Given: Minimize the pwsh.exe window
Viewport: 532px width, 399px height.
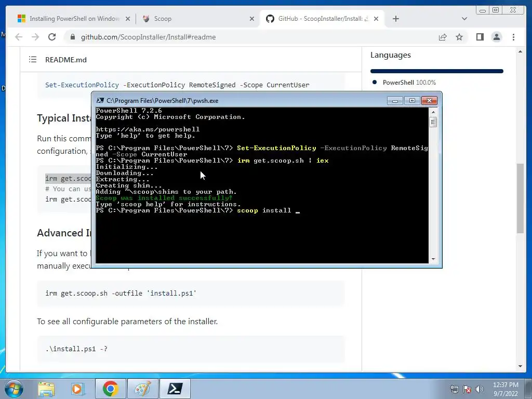Looking at the screenshot, I should 395,101.
